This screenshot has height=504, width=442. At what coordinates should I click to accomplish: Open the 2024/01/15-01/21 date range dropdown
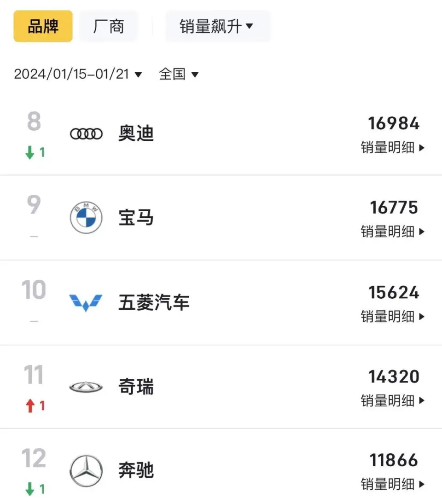click(x=78, y=74)
